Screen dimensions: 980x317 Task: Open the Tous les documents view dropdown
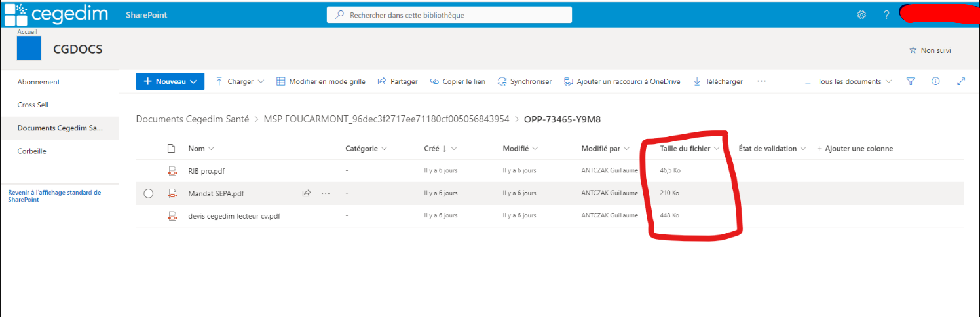click(848, 81)
